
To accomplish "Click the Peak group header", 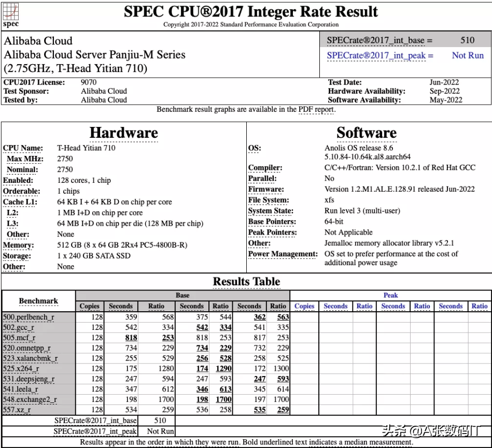I will [x=391, y=295].
